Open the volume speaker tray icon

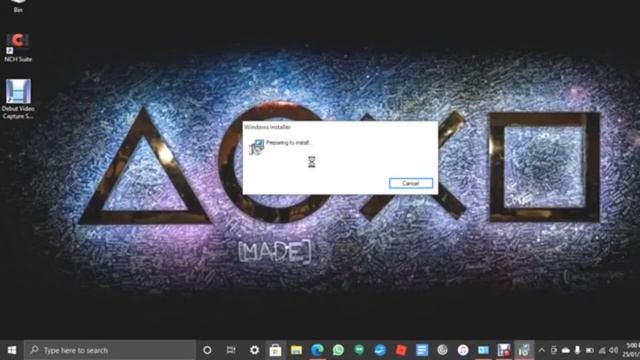(x=613, y=350)
